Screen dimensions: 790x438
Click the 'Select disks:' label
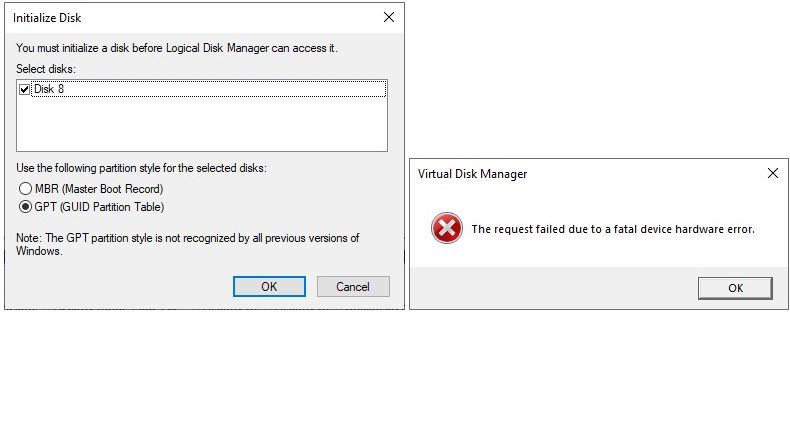pyautogui.click(x=46, y=69)
